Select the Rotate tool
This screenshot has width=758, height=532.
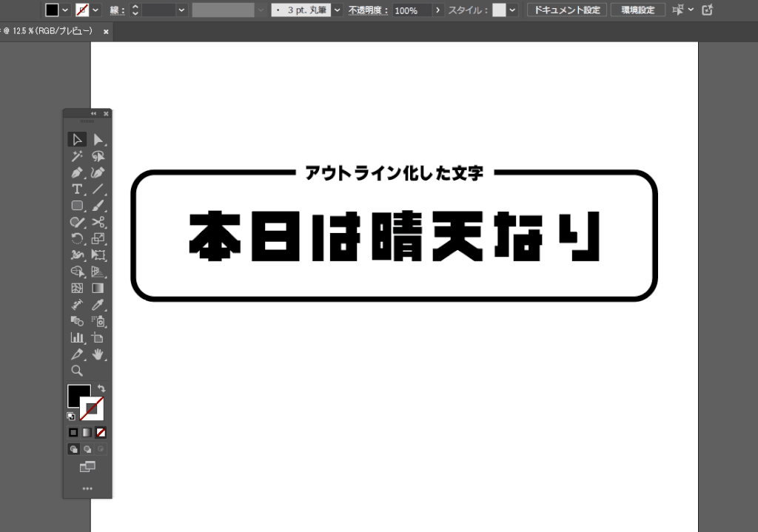click(77, 239)
